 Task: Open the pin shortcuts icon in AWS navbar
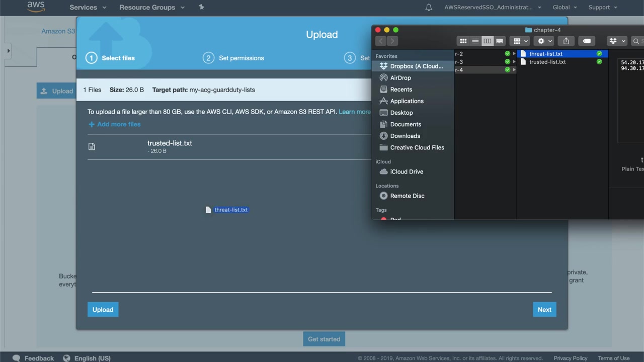(201, 7)
